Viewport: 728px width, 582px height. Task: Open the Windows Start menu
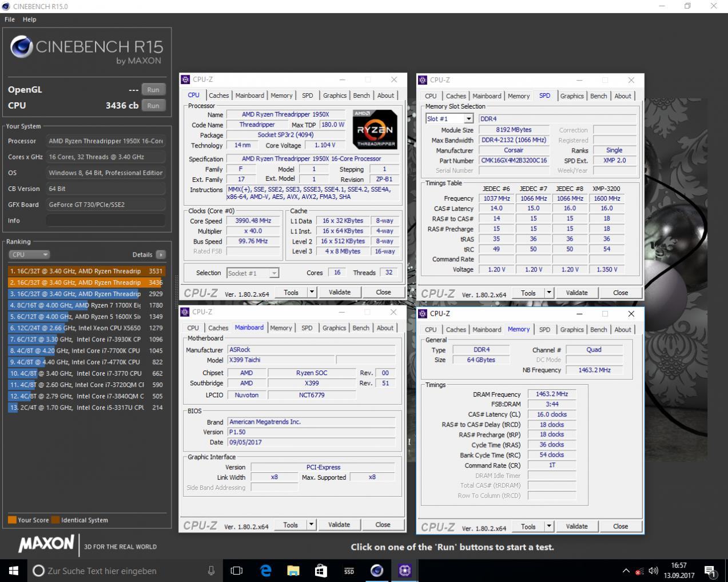[14, 571]
